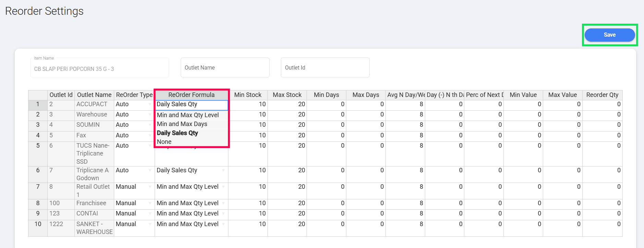
Task: Choose "Min and Max Days" from open list
Action: (182, 124)
